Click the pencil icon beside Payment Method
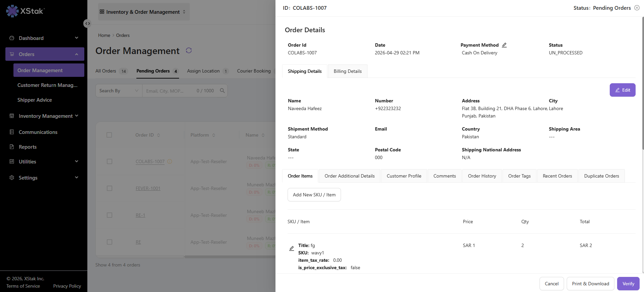The height and width of the screenshot is (292, 644). coord(504,45)
